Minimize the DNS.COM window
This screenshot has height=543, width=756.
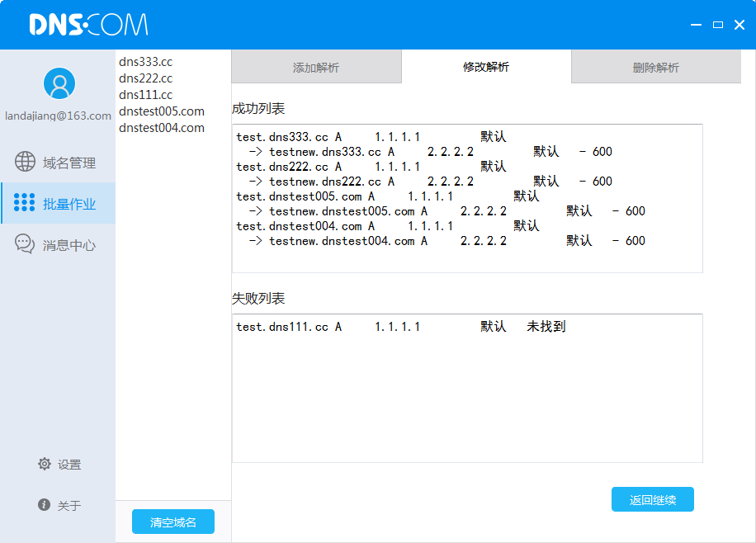click(697, 25)
